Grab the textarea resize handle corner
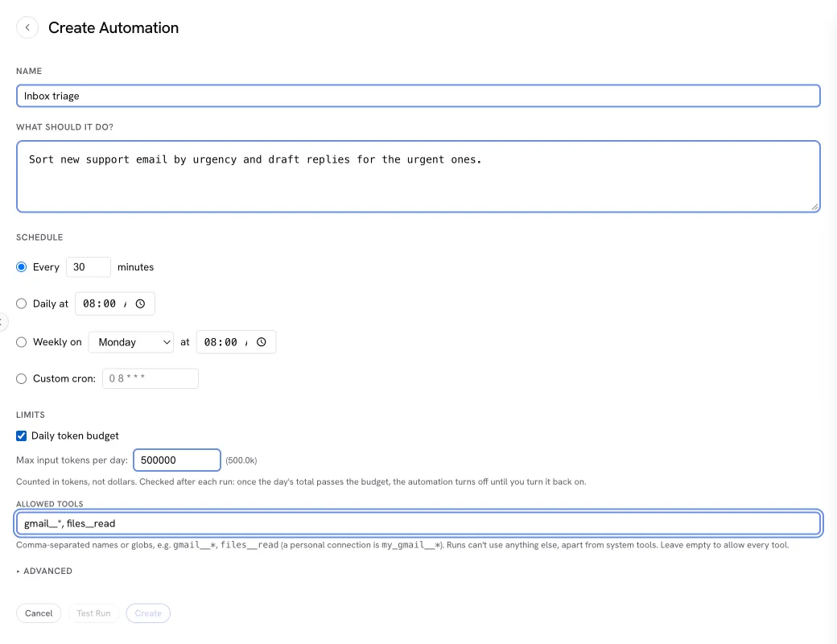 coord(814,207)
